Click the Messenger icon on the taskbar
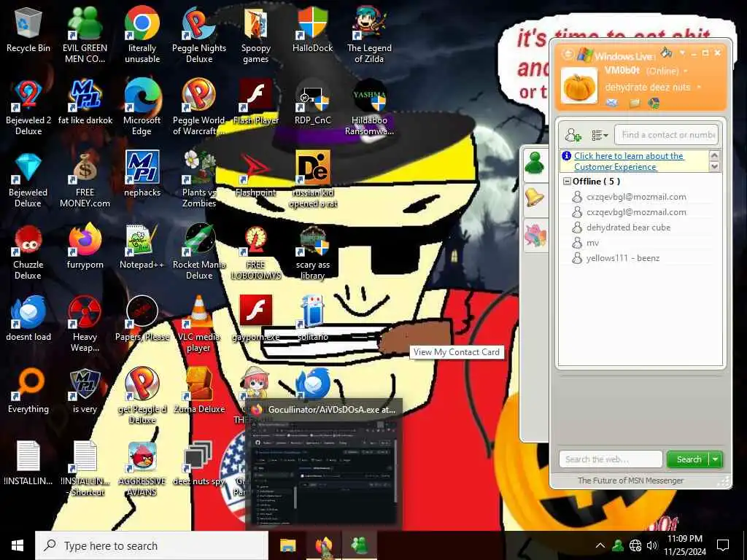The height and width of the screenshot is (560, 747). tap(360, 545)
